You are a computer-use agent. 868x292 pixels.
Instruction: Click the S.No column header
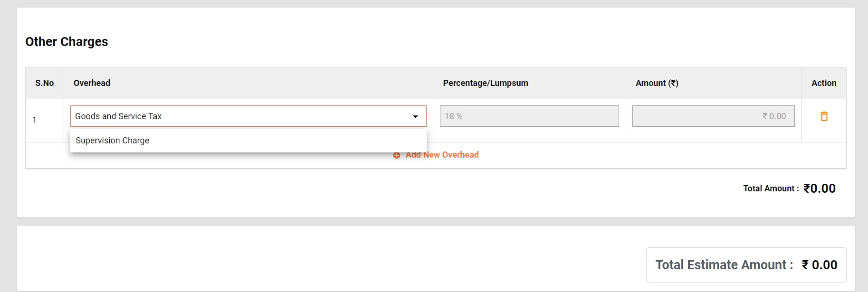point(45,83)
